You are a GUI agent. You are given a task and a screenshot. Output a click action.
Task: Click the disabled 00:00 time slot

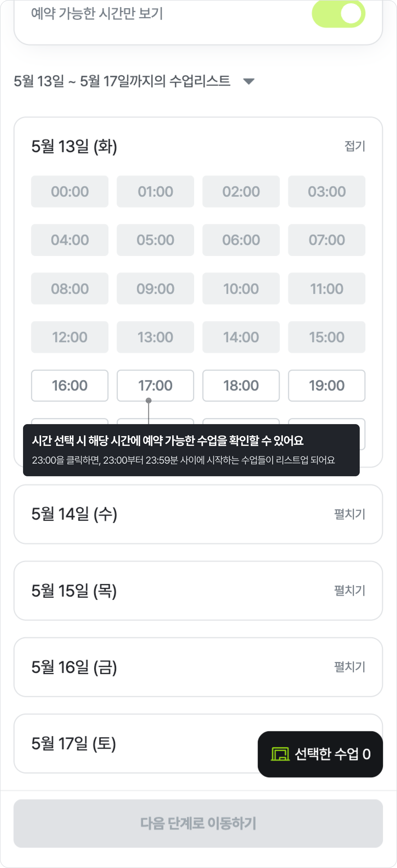pyautogui.click(x=70, y=191)
